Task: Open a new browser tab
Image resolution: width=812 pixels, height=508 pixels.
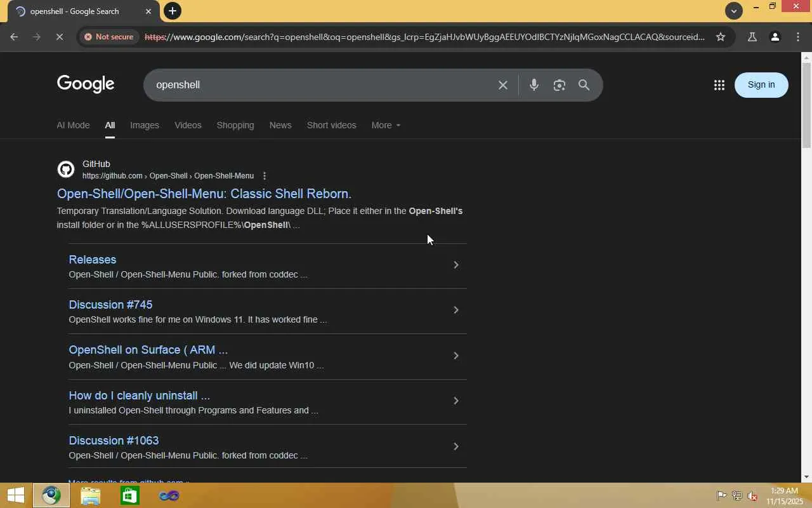Action: point(172,11)
